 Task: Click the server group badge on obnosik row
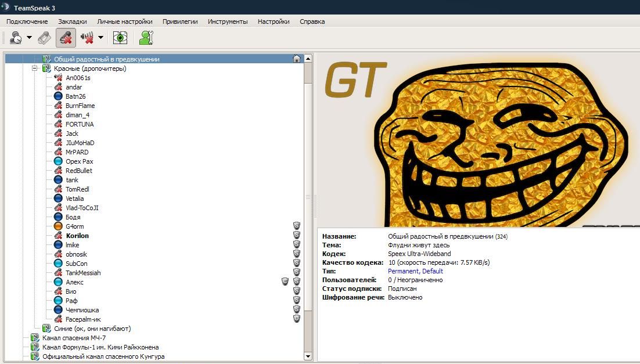pyautogui.click(x=297, y=254)
